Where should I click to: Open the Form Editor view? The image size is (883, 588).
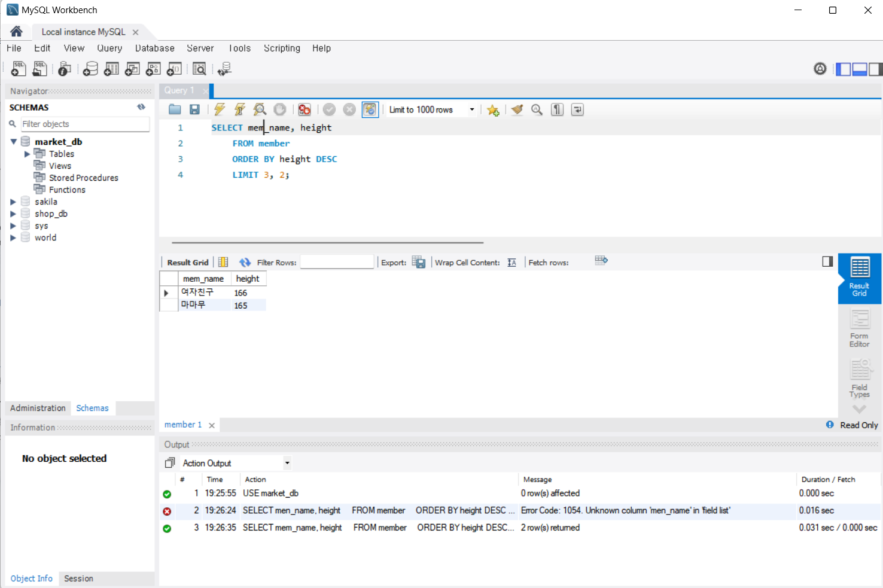860,328
